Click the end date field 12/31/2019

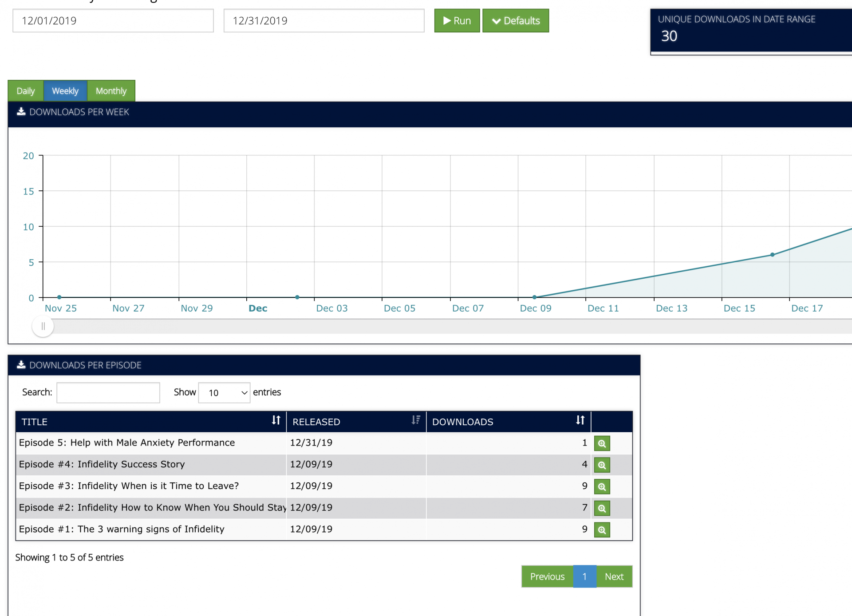coord(324,21)
